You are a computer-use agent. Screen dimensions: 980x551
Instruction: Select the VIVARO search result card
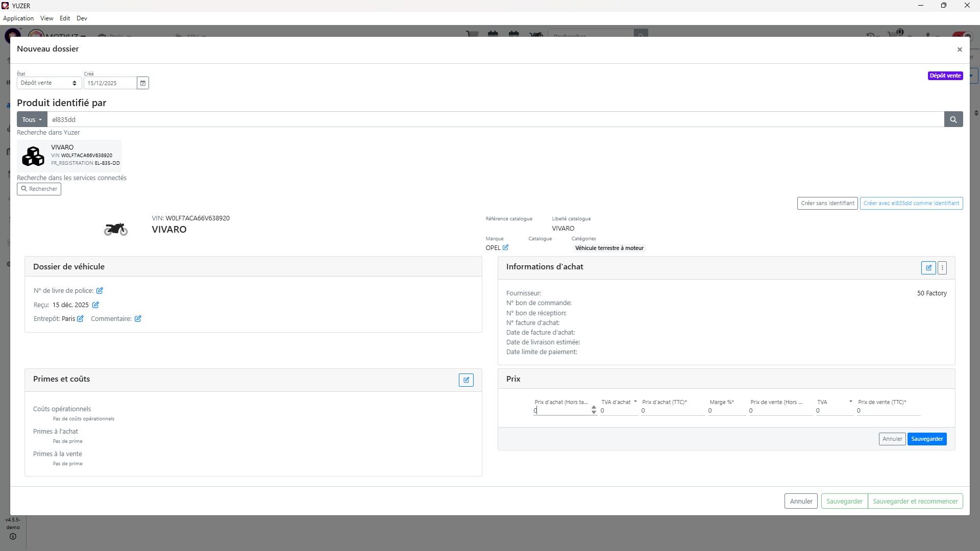[69, 156]
